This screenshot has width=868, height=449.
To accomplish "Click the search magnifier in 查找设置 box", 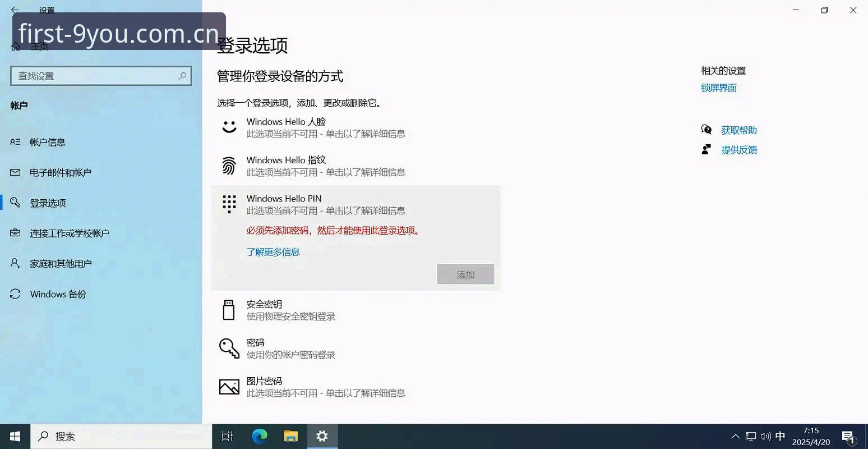I will tap(182, 76).
